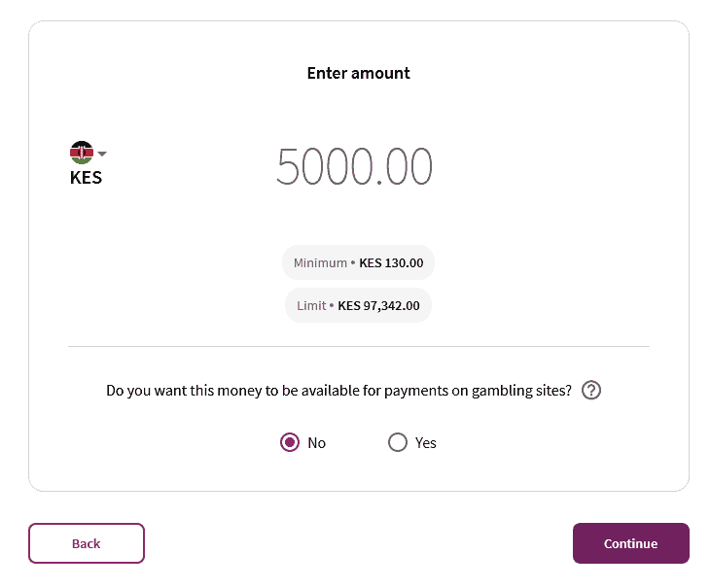Click the Enter amount heading
Screen dimensions: 711x588
[x=358, y=73]
